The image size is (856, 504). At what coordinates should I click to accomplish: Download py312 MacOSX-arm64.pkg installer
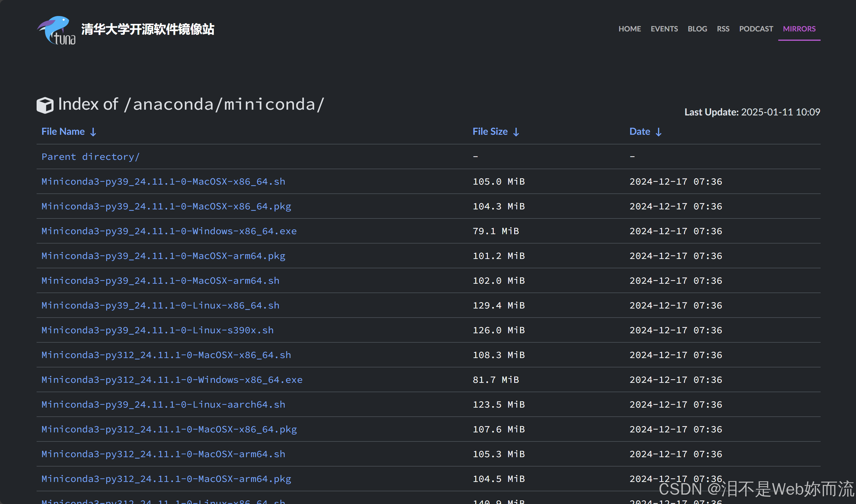(x=166, y=479)
